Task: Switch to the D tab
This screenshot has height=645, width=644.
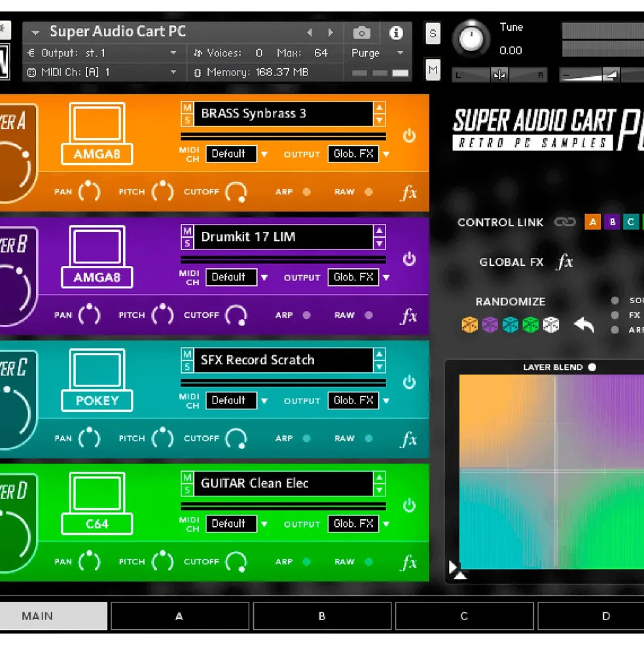Action: pos(591,616)
